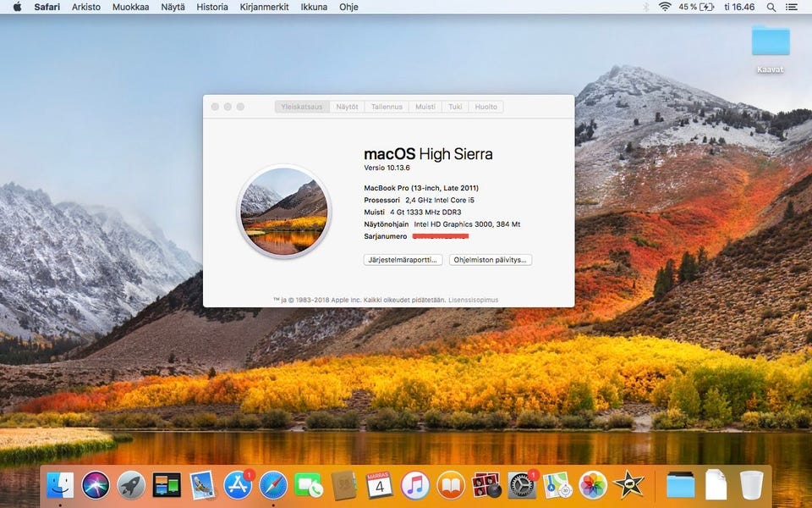This screenshot has height=508, width=812.
Task: Open App Store with update badge
Action: [239, 485]
